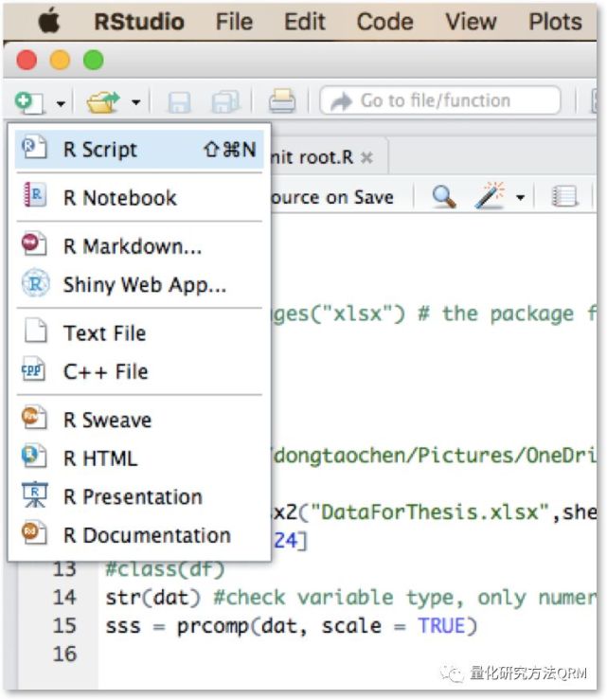Select R Presentation menu entry
The height and width of the screenshot is (700, 607).
[x=139, y=497]
